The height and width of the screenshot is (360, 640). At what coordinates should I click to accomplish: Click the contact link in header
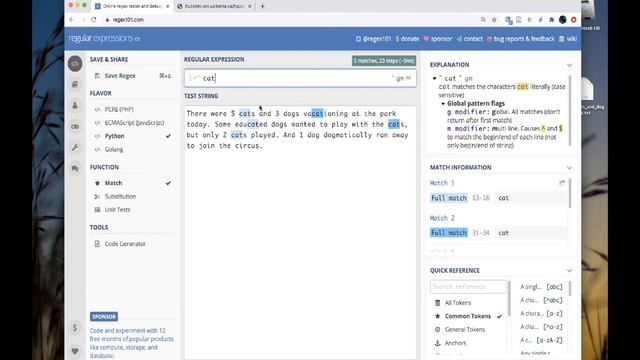tap(469, 39)
